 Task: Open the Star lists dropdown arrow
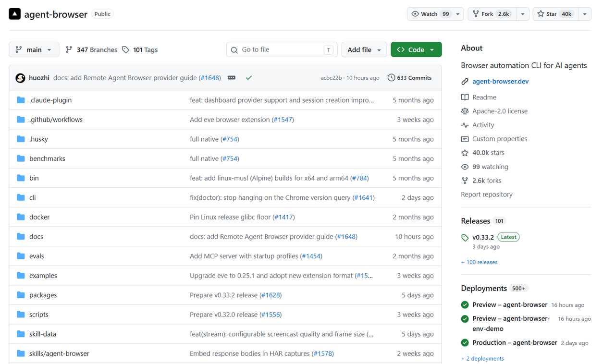[x=585, y=14]
